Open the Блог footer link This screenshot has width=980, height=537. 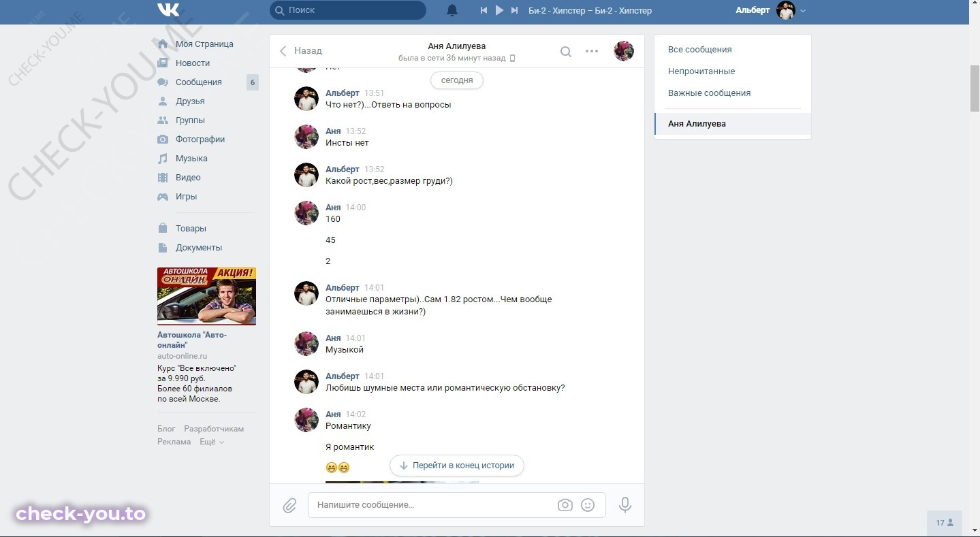pyautogui.click(x=166, y=429)
